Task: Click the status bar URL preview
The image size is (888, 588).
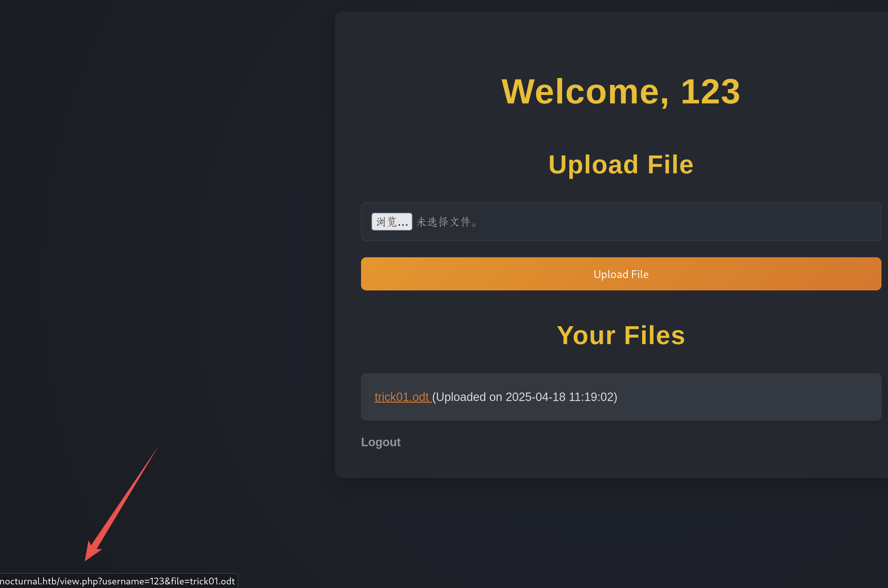Action: (117, 581)
